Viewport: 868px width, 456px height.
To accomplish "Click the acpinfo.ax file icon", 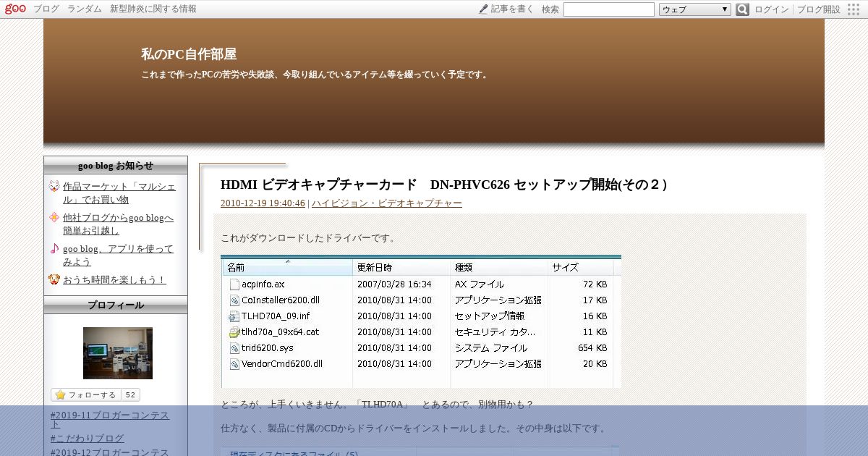I will pos(234,284).
